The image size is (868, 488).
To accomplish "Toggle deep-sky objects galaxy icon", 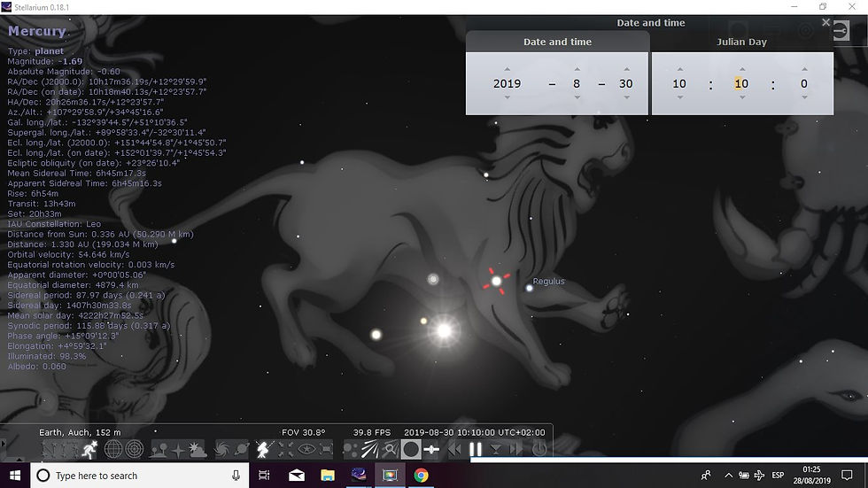I will click(x=221, y=449).
